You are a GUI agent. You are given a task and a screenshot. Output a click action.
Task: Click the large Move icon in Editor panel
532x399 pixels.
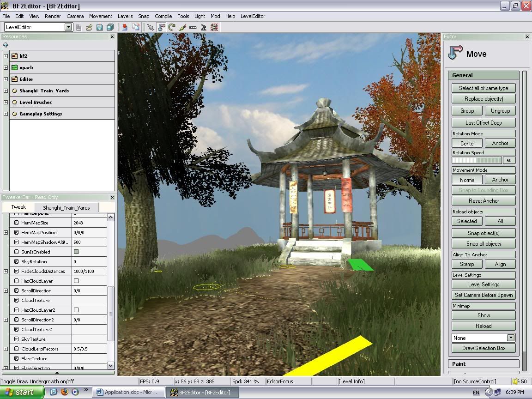455,53
